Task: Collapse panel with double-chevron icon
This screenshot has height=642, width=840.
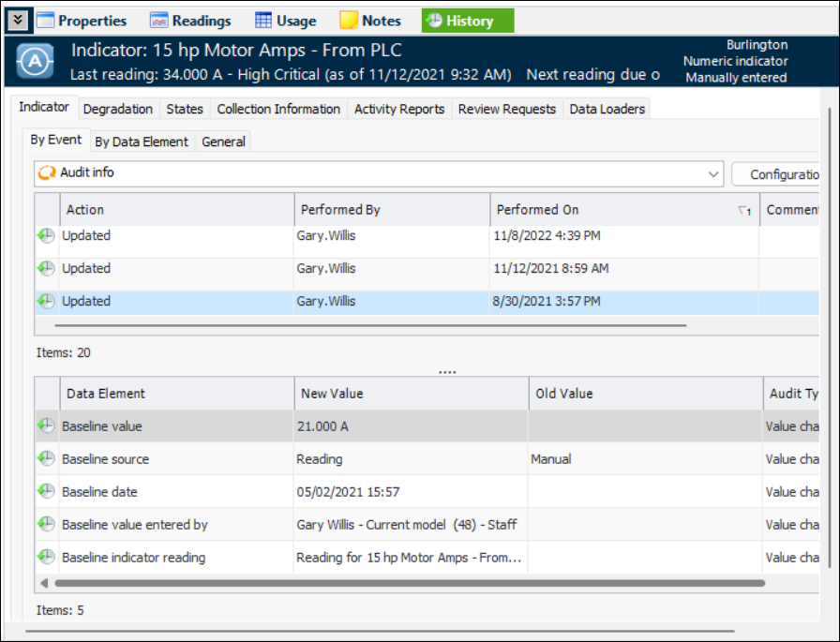Action: coord(18,21)
